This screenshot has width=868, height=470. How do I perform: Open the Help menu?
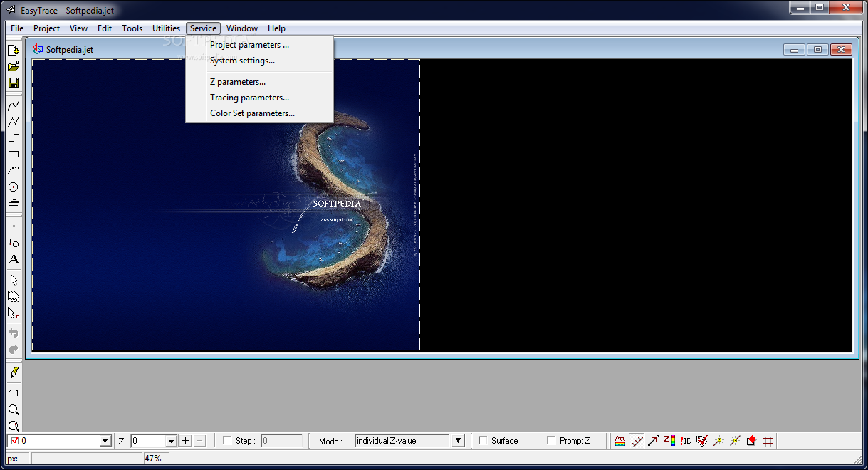[276, 28]
